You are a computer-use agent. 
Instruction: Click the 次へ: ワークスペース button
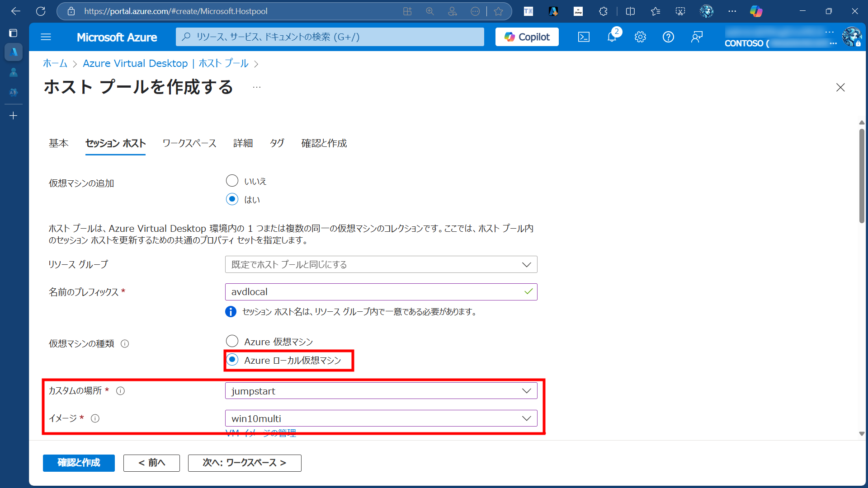click(244, 463)
